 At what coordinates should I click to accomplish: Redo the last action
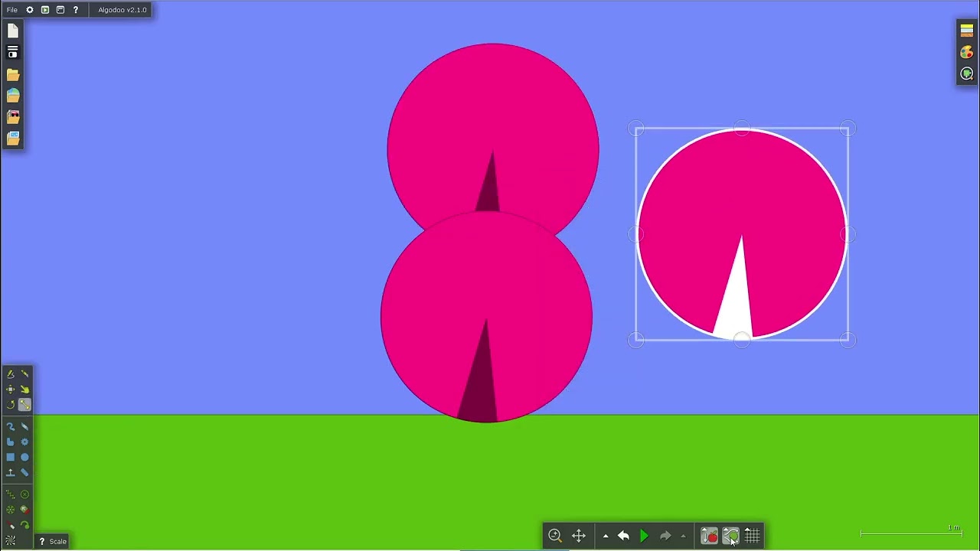(x=665, y=536)
